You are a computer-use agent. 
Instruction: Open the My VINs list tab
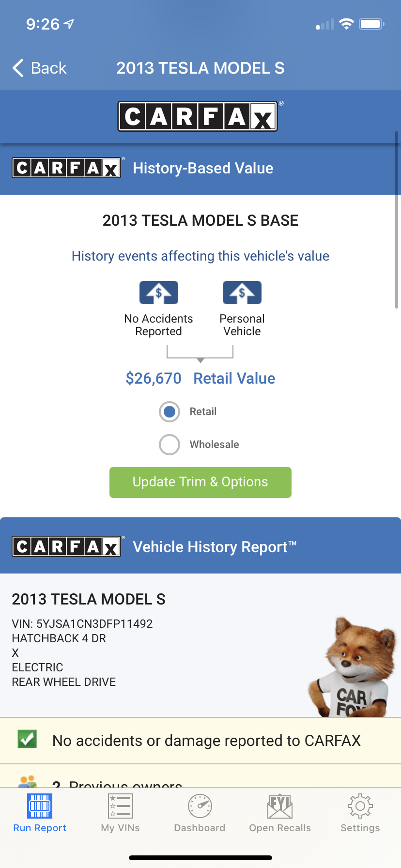pos(121,806)
